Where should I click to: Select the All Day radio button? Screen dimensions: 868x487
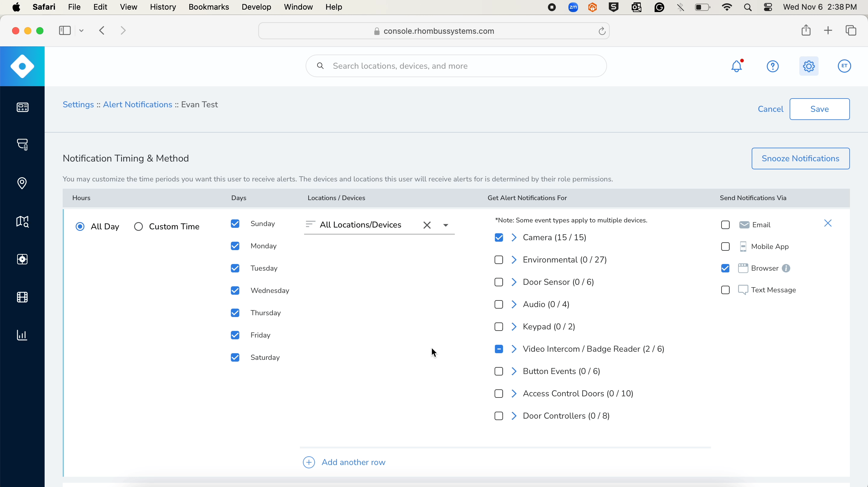pos(80,227)
